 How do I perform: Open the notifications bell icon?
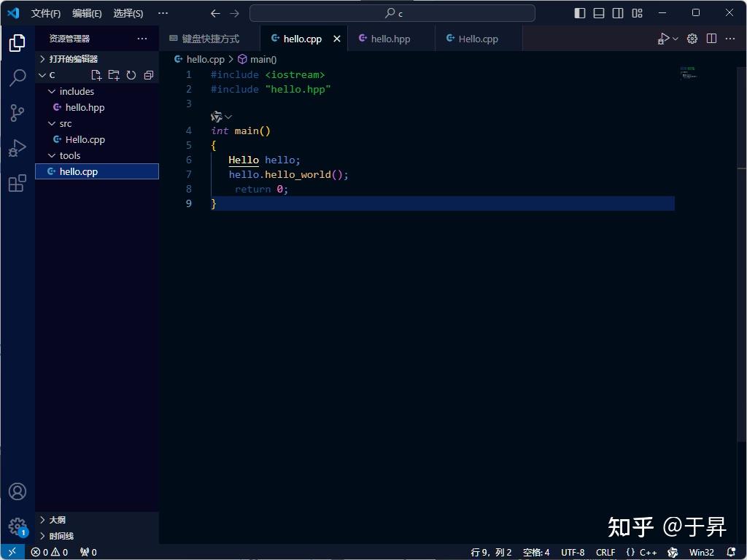point(731,552)
